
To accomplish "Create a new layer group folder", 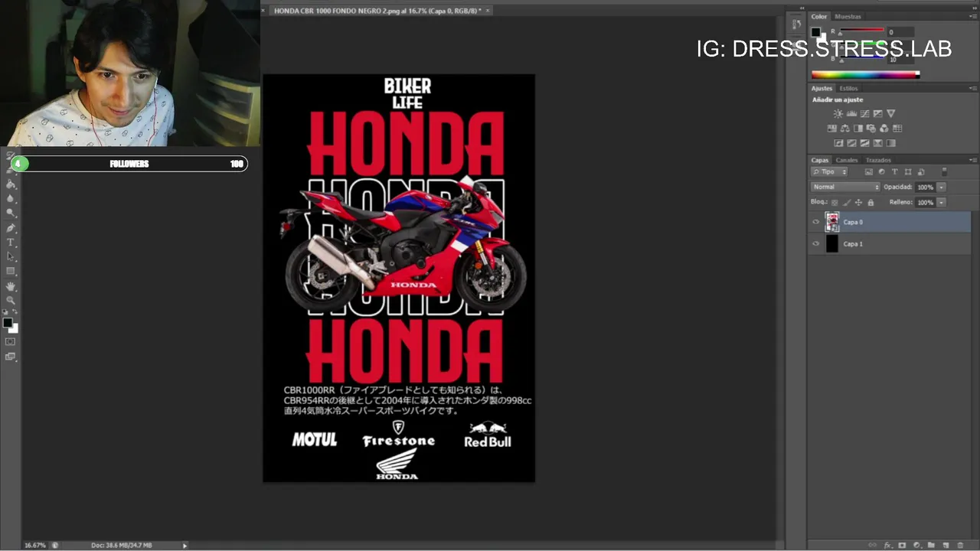I will point(931,545).
